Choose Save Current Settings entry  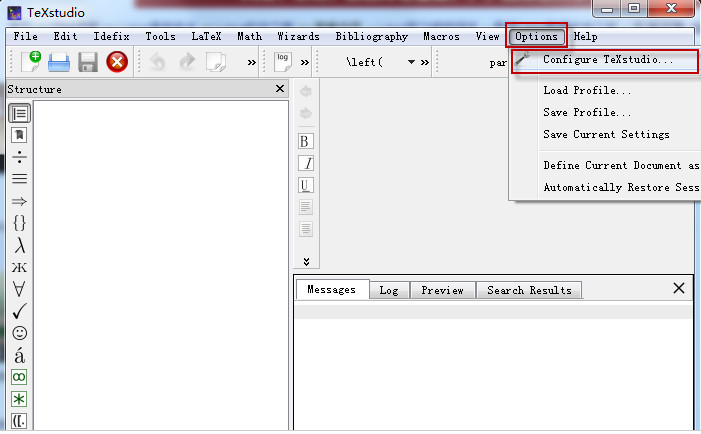point(605,135)
